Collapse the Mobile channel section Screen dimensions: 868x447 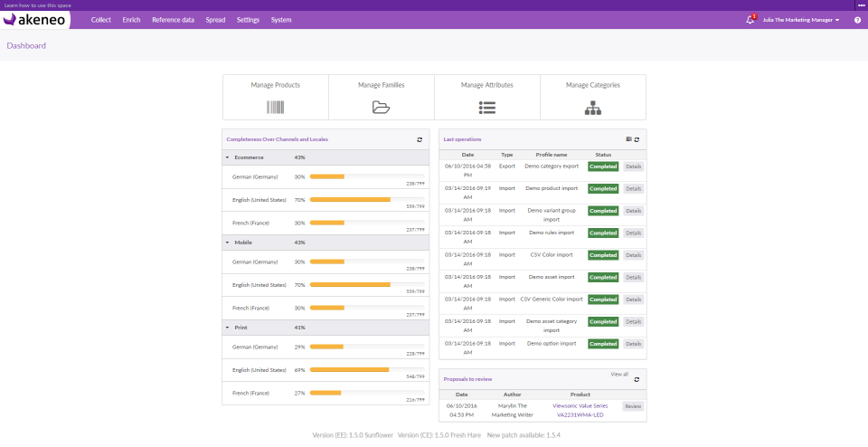pos(228,243)
